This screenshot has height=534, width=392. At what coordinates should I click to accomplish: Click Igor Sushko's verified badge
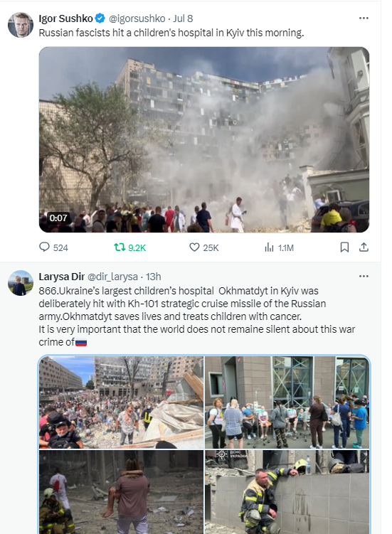pos(100,18)
